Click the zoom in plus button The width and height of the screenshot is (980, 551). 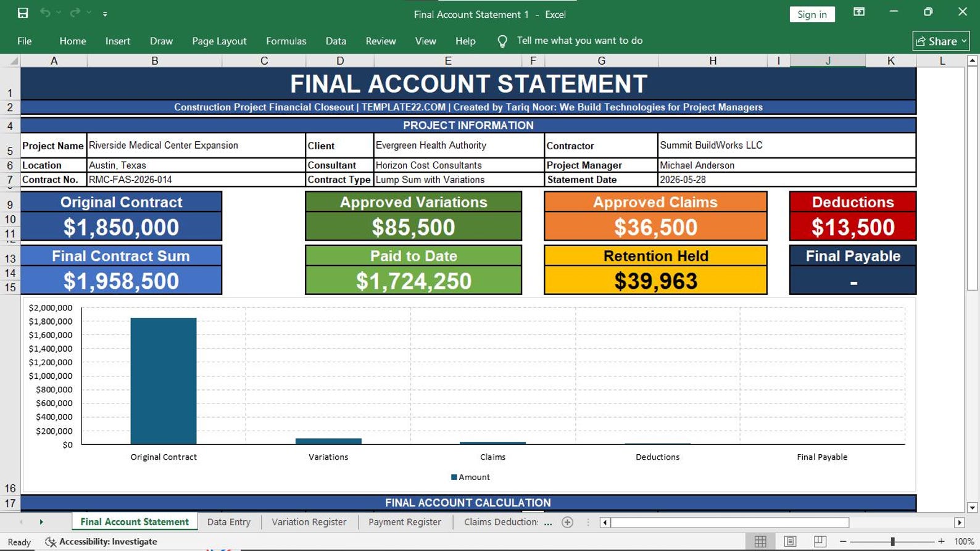[x=941, y=541]
